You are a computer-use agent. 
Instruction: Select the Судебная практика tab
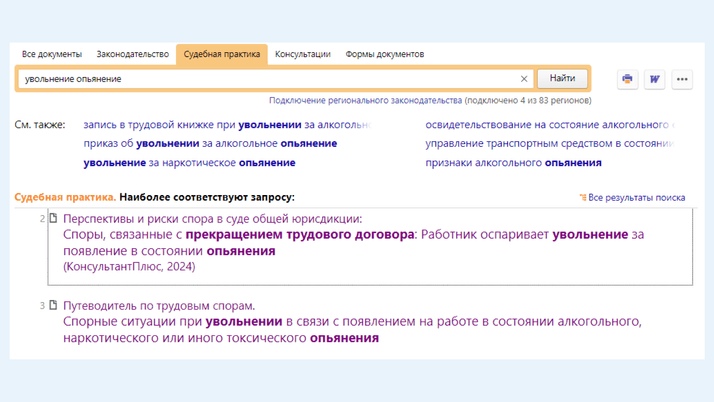(222, 54)
